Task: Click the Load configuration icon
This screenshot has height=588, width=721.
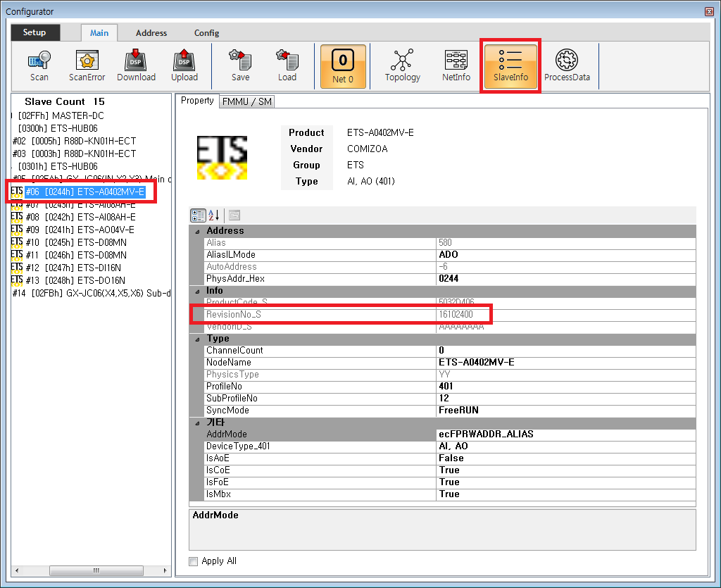Action: pyautogui.click(x=287, y=66)
